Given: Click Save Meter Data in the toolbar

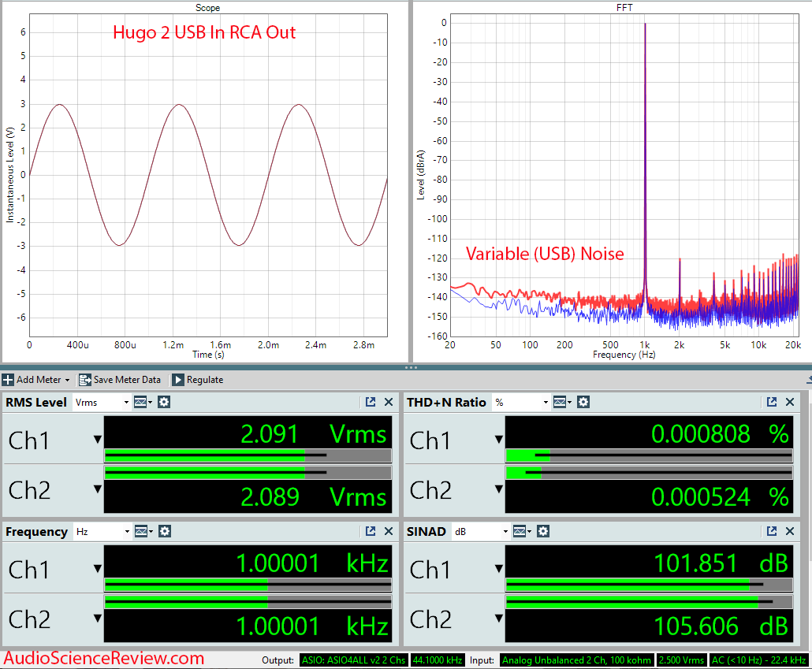Looking at the screenshot, I should [120, 380].
